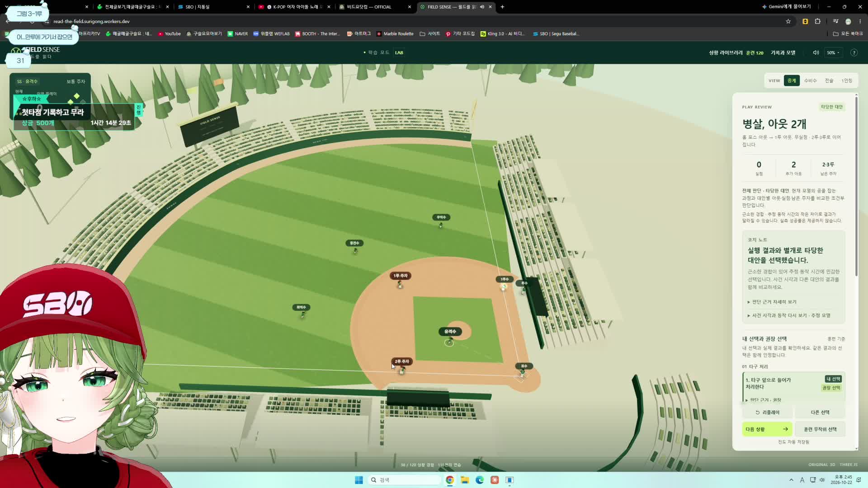Mute the FIELD SENSE sound speaker icon
Viewport: 868px width, 488px height.
click(816, 52)
